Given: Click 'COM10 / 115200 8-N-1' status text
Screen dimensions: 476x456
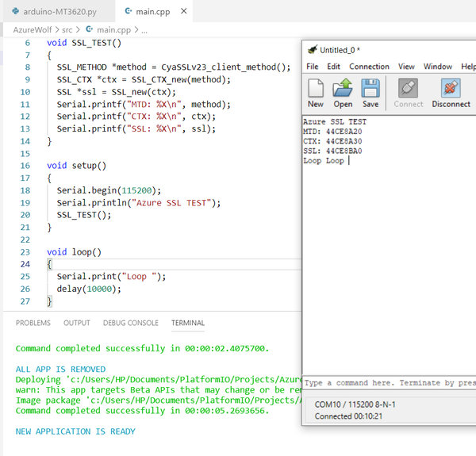Looking at the screenshot, I should coord(355,404).
